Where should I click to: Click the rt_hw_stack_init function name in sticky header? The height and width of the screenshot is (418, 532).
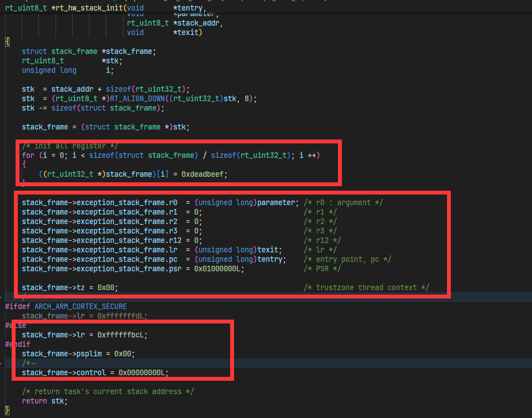(x=90, y=8)
